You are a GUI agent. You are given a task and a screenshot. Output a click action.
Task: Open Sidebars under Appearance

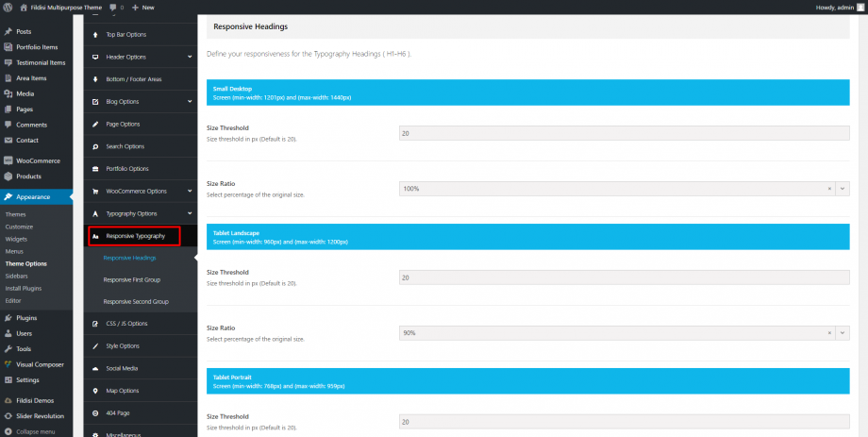tap(16, 276)
